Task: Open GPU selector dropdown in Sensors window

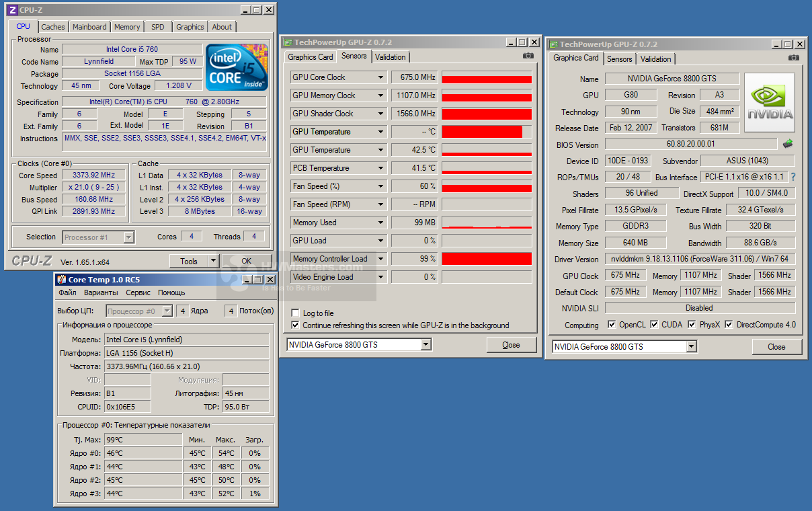Action: point(425,344)
